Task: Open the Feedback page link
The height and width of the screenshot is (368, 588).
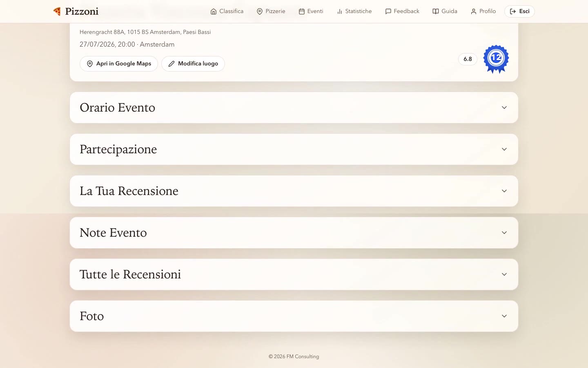Action: [402, 11]
